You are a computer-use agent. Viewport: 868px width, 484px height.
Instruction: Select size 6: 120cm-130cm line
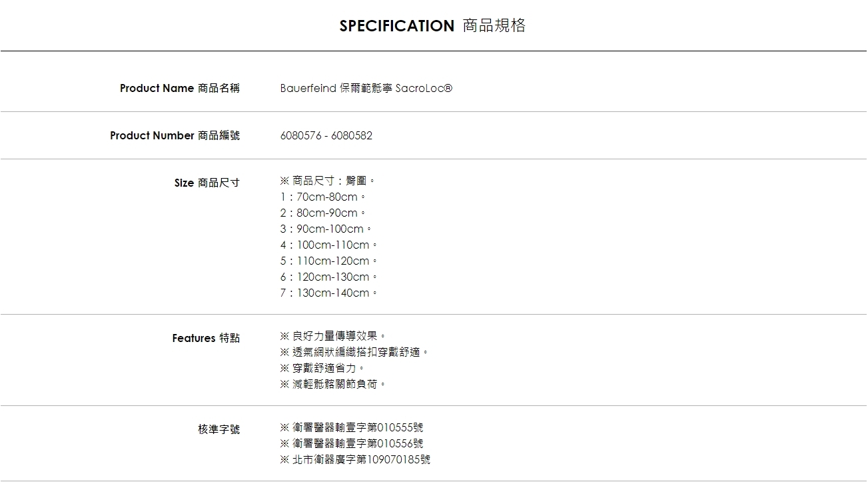point(328,277)
